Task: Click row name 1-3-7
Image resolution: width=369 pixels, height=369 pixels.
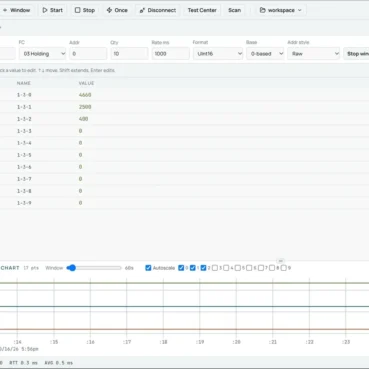Action: [24, 179]
